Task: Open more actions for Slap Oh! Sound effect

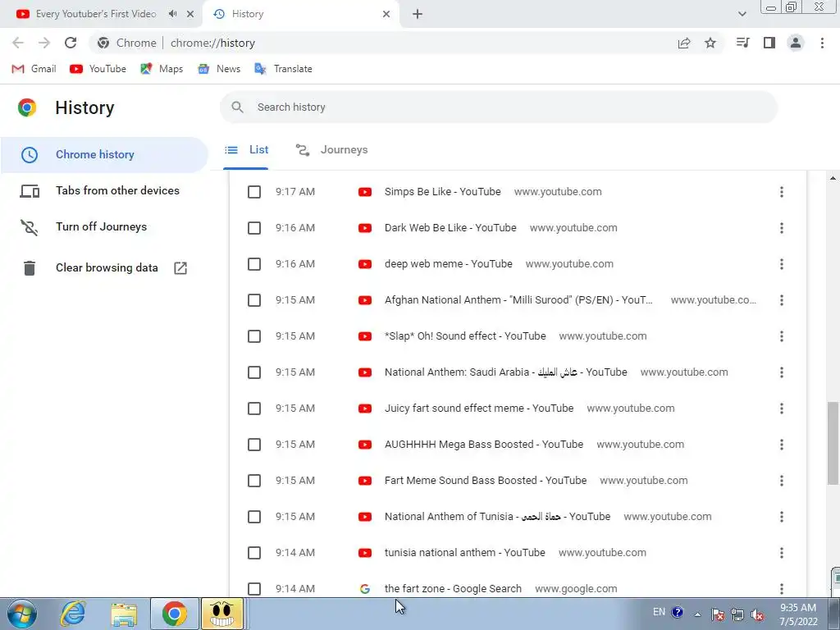Action: [x=782, y=336]
